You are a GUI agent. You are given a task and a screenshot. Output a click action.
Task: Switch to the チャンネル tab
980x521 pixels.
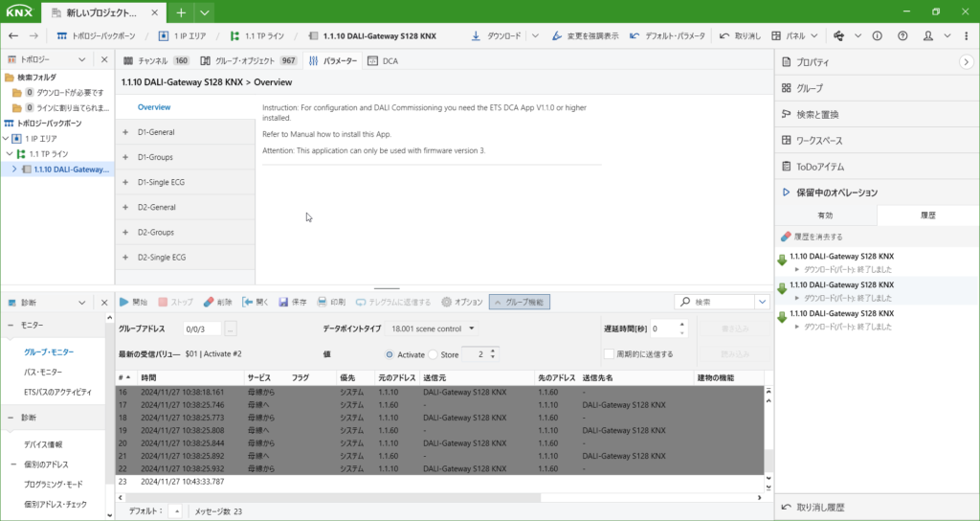[156, 61]
